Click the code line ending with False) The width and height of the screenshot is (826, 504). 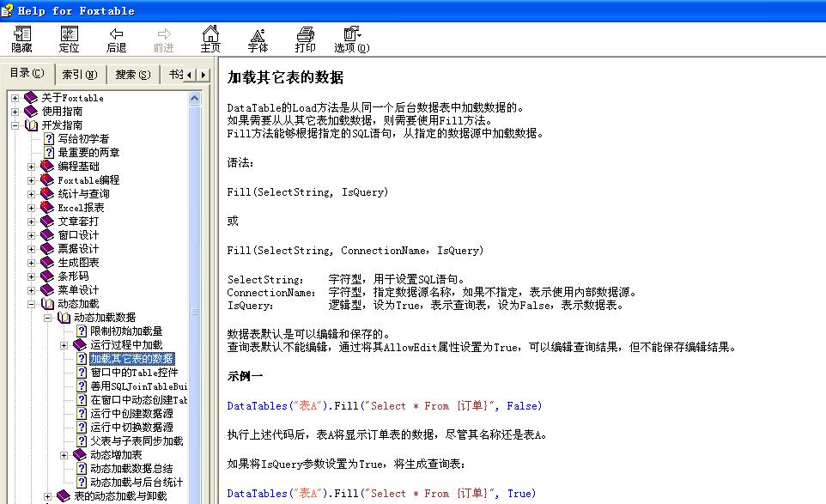(x=385, y=405)
